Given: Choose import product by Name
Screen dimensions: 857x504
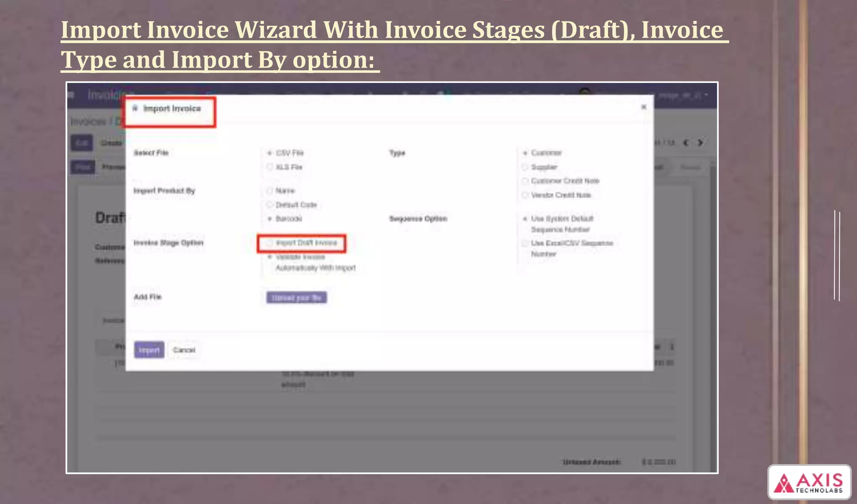Looking at the screenshot, I should [270, 191].
